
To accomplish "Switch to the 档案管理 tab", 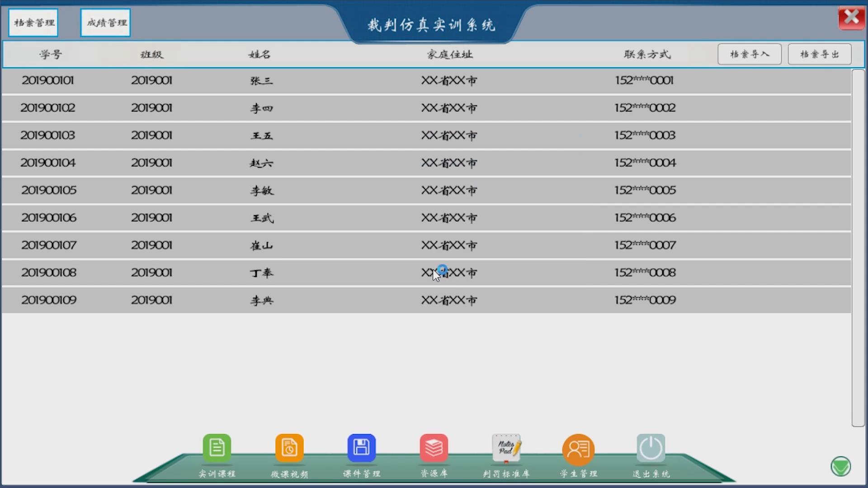I will (x=33, y=23).
